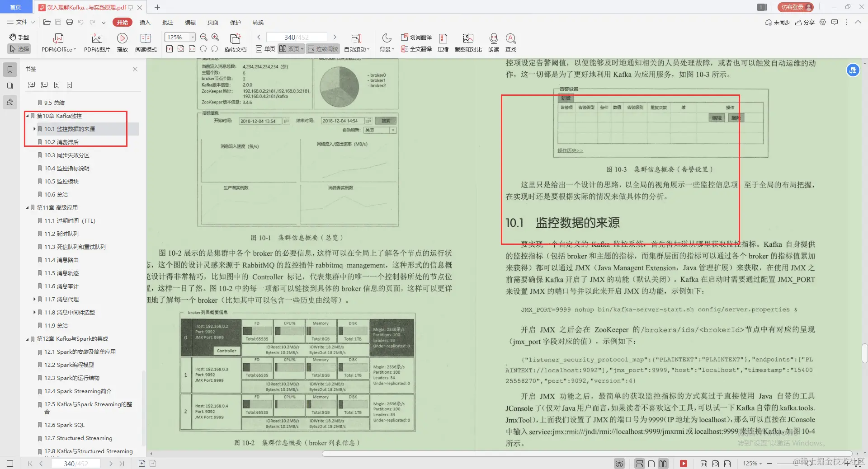Viewport: 868px width, 469px height.
Task: Toggle 连续阅读 continuous reading mode
Action: (322, 49)
